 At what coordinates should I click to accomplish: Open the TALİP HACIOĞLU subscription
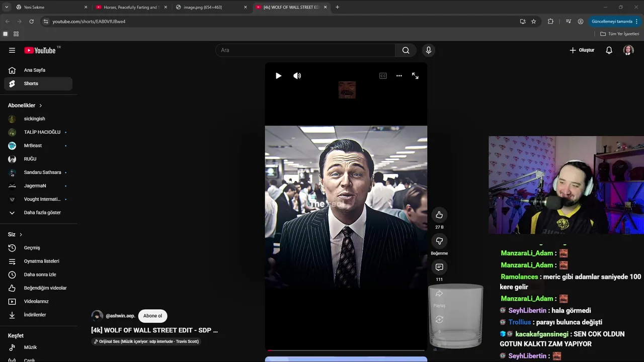[38, 132]
